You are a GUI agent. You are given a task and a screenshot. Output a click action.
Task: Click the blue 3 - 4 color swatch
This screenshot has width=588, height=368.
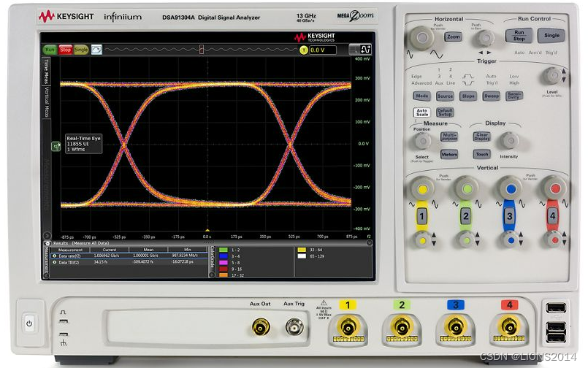[x=224, y=256]
